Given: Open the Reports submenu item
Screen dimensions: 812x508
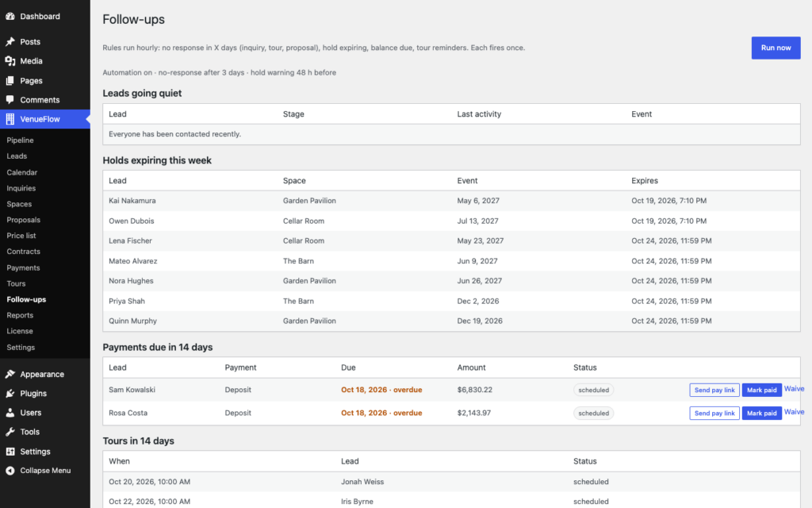Looking at the screenshot, I should [x=20, y=315].
